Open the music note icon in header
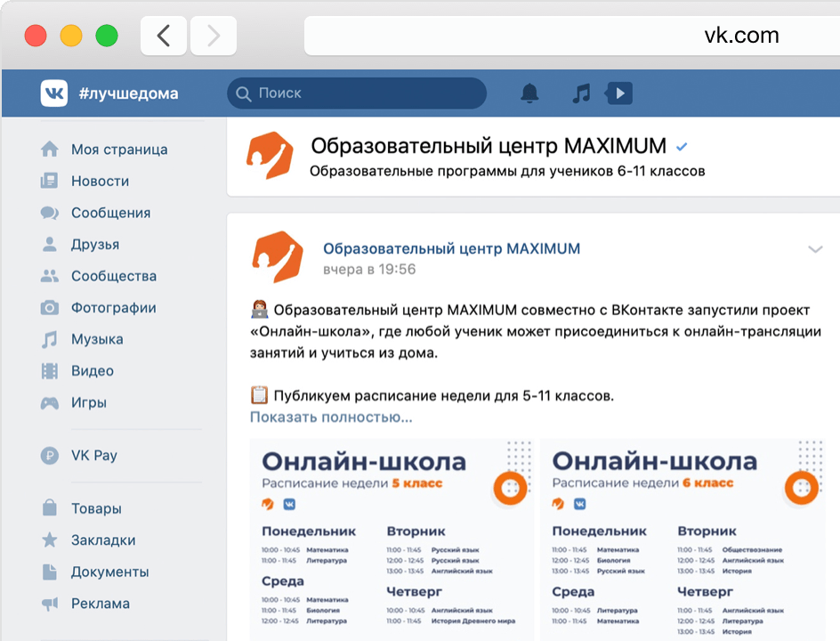The width and height of the screenshot is (840, 641). (x=581, y=93)
